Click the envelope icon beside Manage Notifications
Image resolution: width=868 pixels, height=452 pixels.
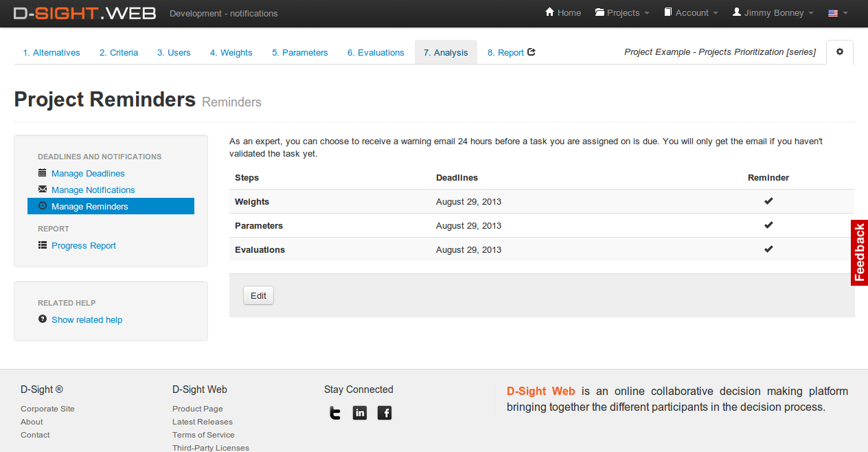(43, 190)
